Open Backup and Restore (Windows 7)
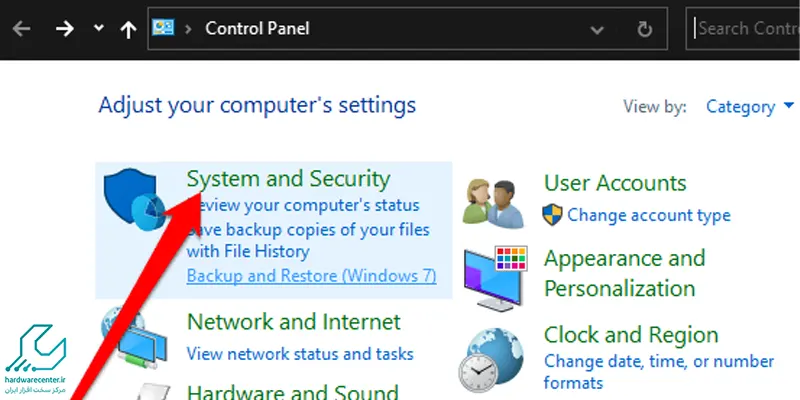Screen dimensions: 800x400 [x=311, y=276]
